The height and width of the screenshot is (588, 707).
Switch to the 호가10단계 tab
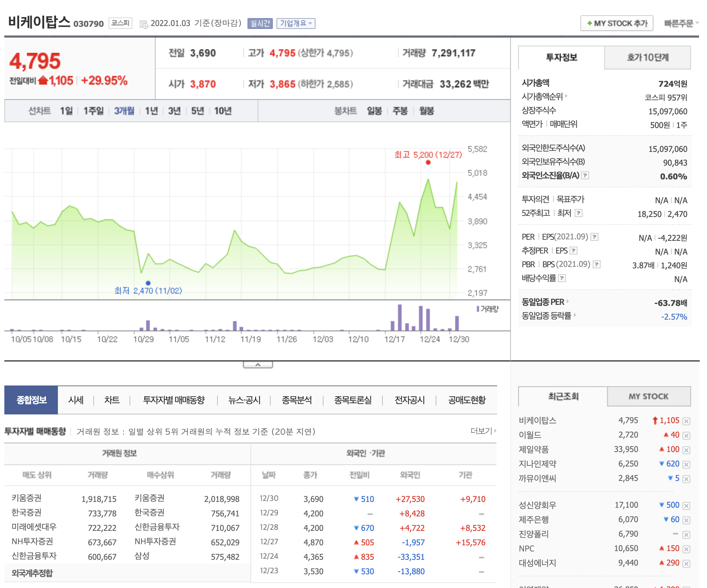(x=647, y=57)
